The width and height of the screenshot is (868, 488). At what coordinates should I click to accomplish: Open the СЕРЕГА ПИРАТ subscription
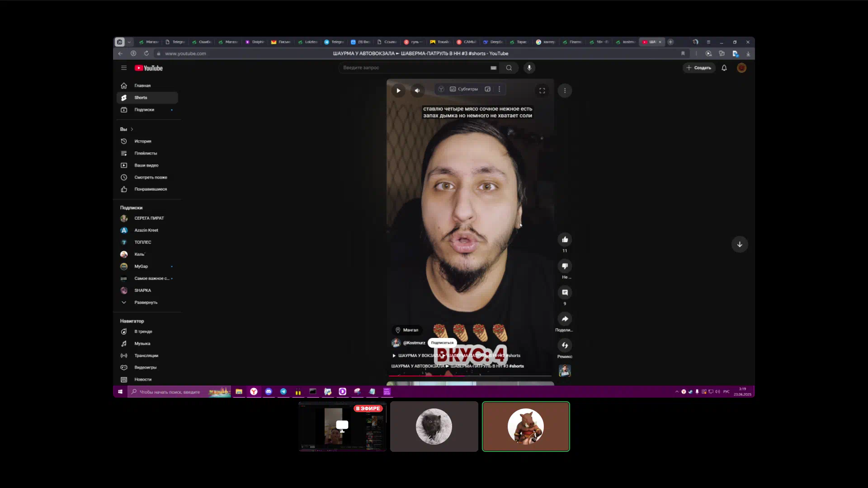tap(147, 218)
